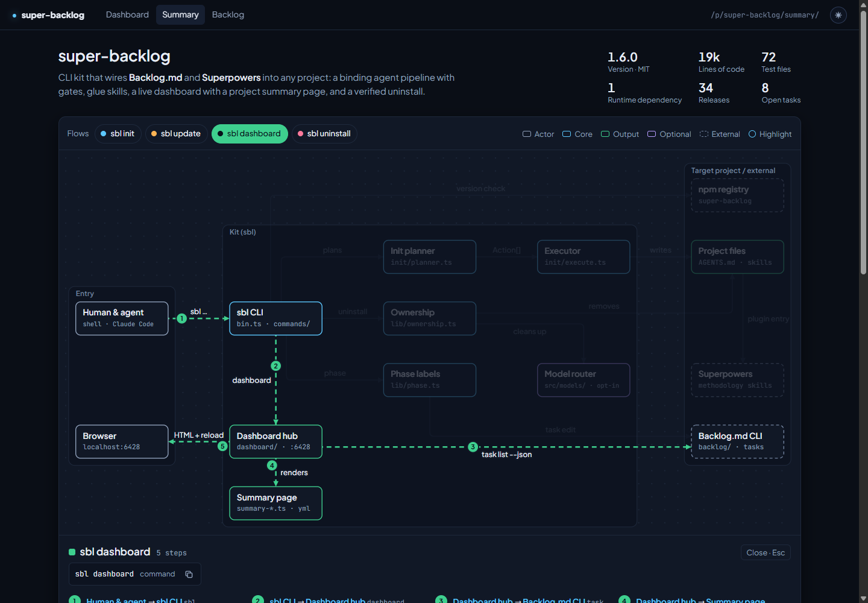Click the Output legend item
Viewport: 868px width, 603px height.
click(x=620, y=134)
